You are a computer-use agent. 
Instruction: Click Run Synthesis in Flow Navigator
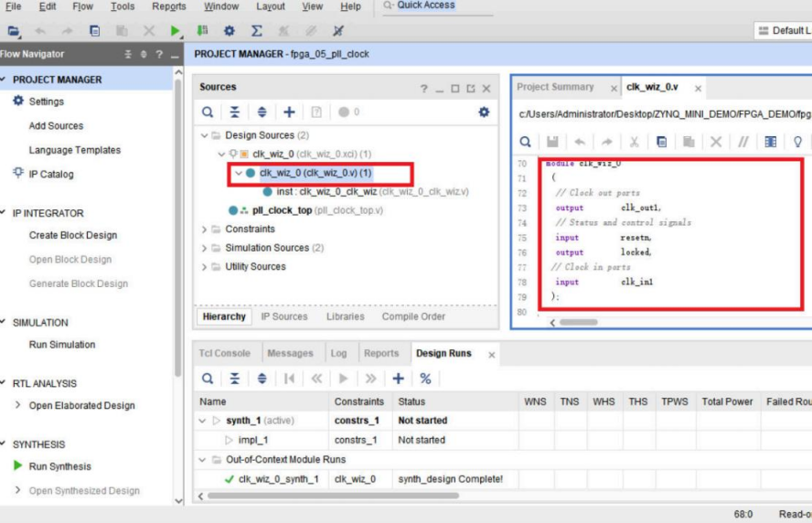point(59,466)
